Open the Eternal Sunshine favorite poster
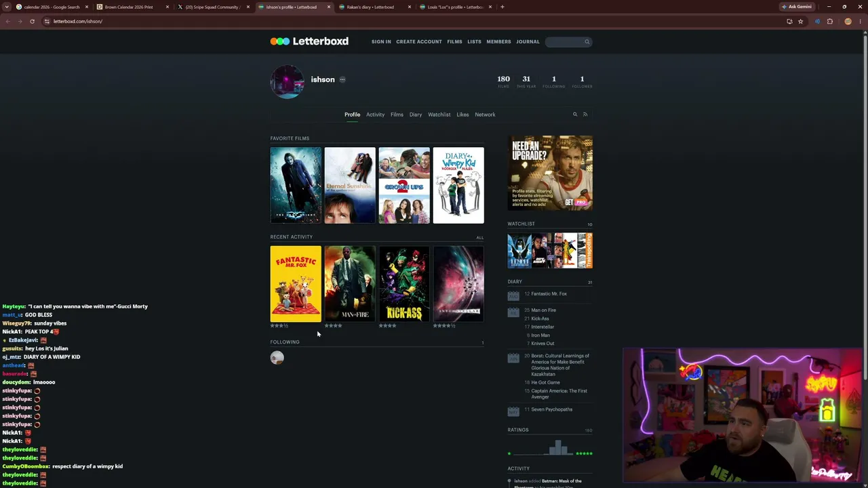 [350, 185]
